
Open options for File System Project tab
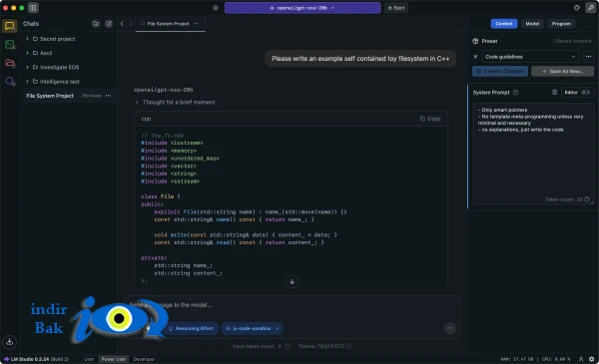click(x=196, y=24)
